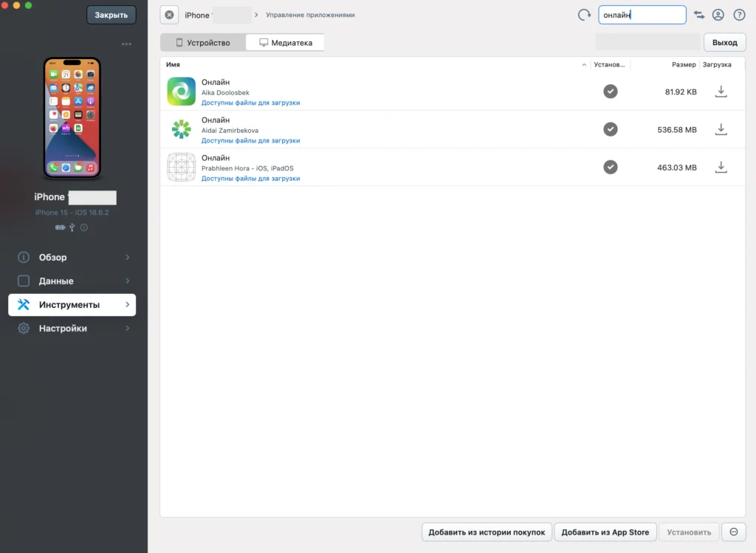The height and width of the screenshot is (553, 756).
Task: Open the account profile icon
Action: pyautogui.click(x=718, y=15)
